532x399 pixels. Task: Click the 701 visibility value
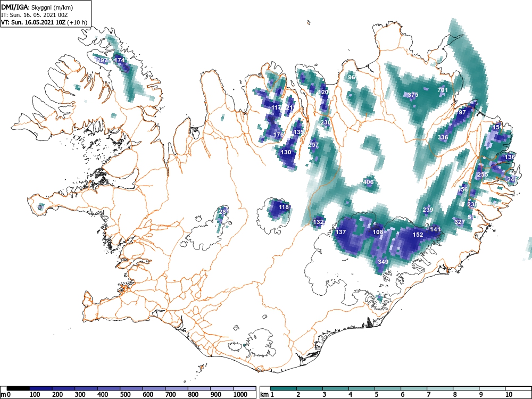point(443,90)
